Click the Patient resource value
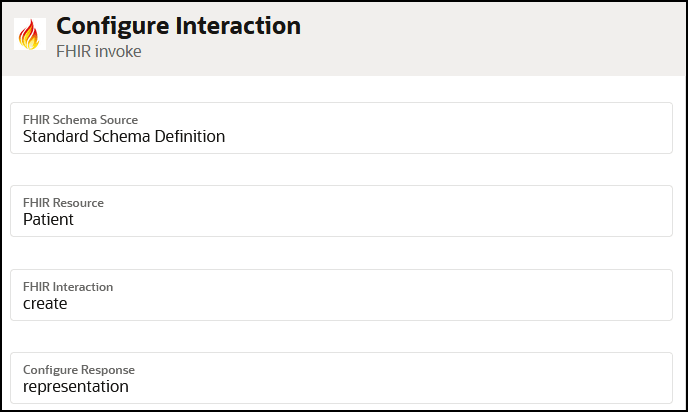Image resolution: width=688 pixels, height=412 pixels. click(x=48, y=219)
